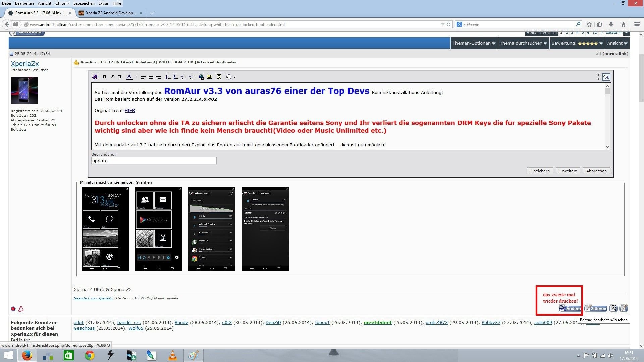Insert a numbered list
The image size is (644, 362).
[x=168, y=77]
